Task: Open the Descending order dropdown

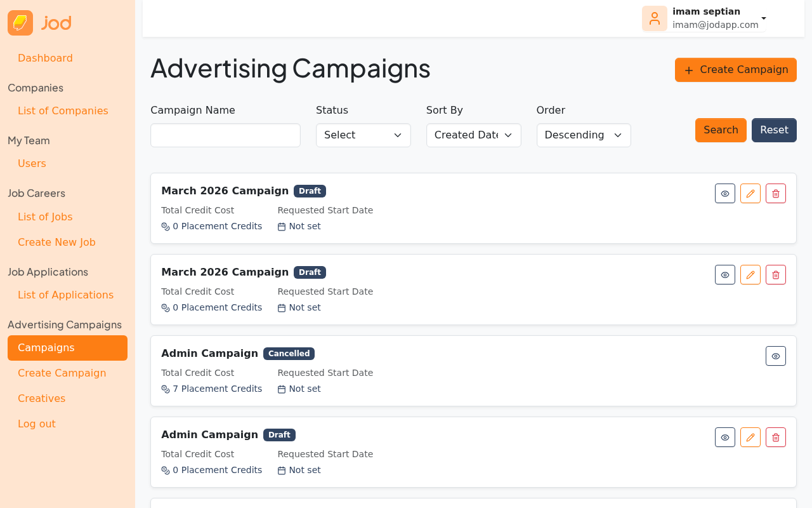Action: point(583,135)
